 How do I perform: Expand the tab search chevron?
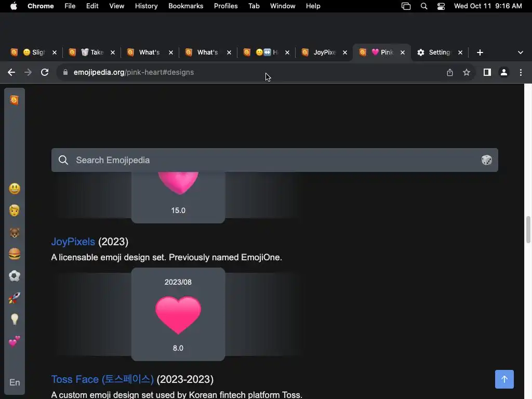click(520, 52)
